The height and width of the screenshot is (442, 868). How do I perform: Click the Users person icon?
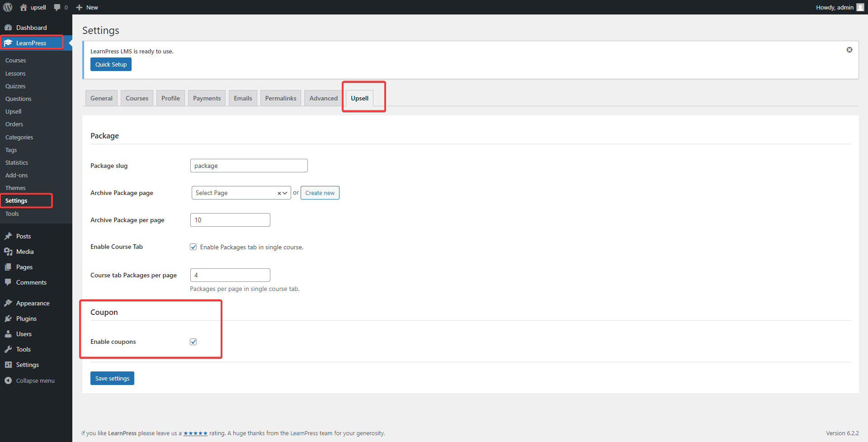pyautogui.click(x=8, y=334)
